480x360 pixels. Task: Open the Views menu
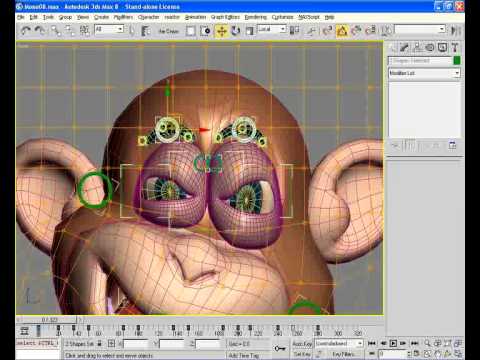(x=83, y=17)
